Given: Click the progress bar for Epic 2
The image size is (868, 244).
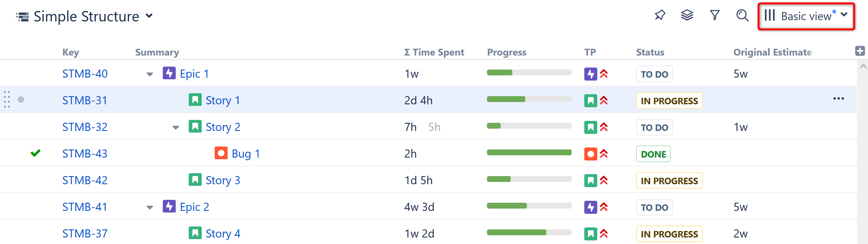Looking at the screenshot, I should 529,206.
